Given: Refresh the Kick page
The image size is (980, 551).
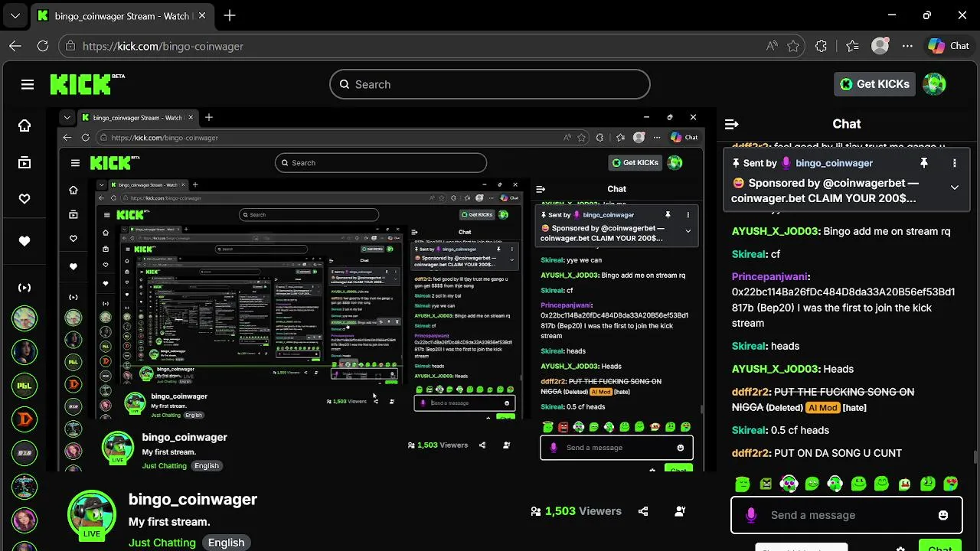Looking at the screenshot, I should [43, 46].
